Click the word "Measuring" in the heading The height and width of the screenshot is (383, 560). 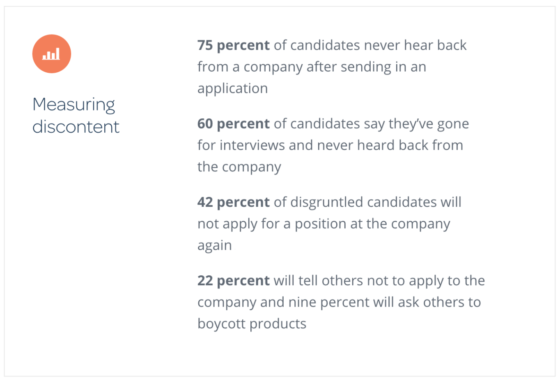pyautogui.click(x=74, y=105)
